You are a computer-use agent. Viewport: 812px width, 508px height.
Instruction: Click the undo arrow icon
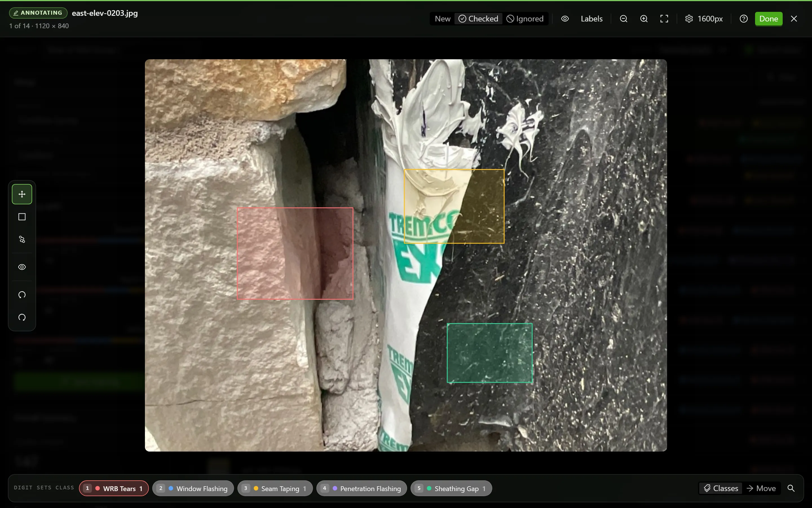(x=22, y=295)
